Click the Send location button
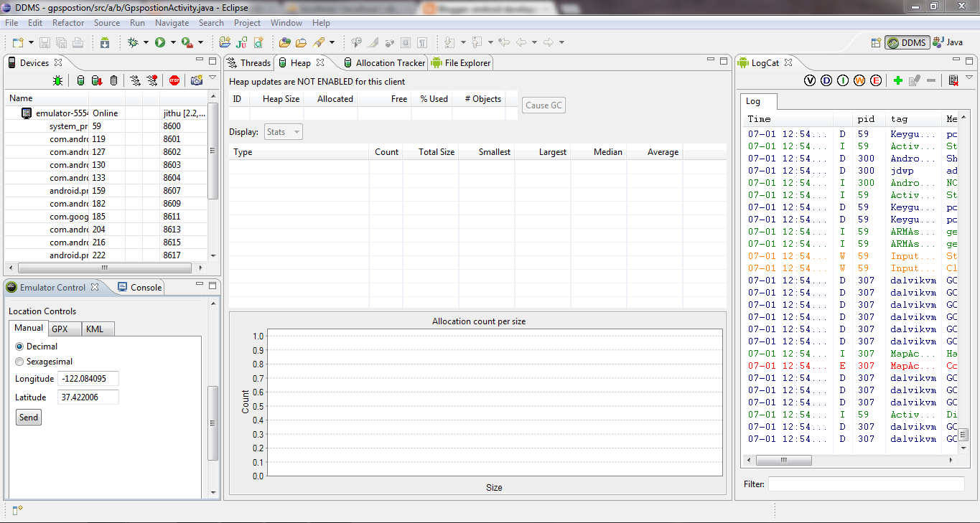980x523 pixels. click(x=29, y=418)
